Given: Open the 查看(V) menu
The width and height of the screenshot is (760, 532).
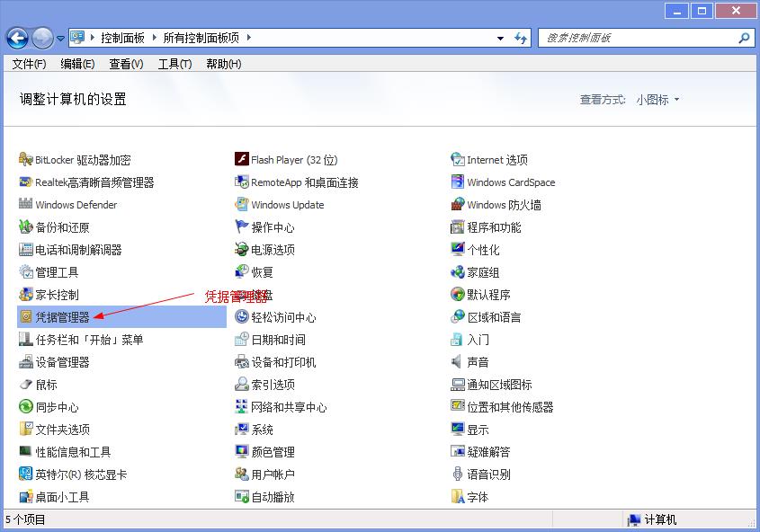Looking at the screenshot, I should [x=126, y=64].
